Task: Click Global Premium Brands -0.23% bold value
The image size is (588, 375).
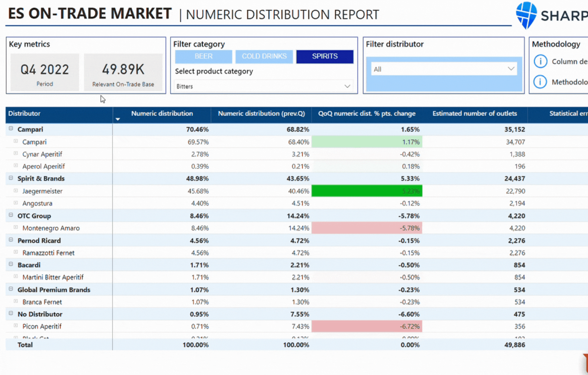Action: click(x=409, y=290)
